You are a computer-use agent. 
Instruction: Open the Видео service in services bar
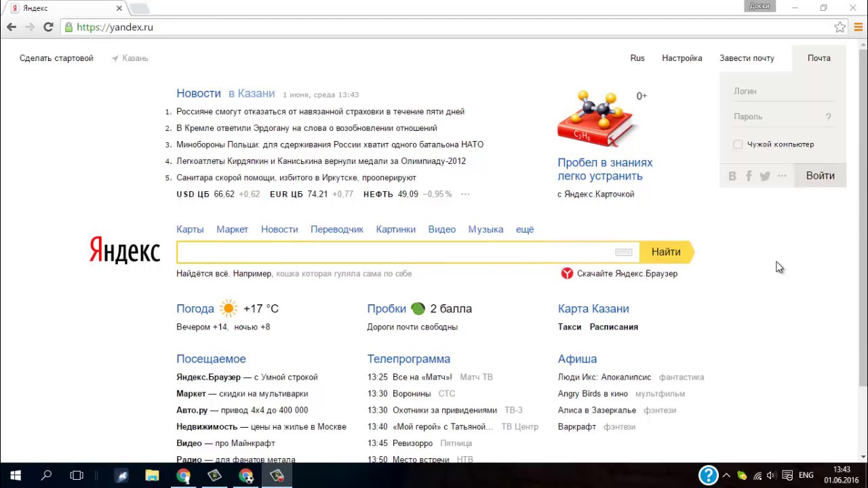[442, 229]
